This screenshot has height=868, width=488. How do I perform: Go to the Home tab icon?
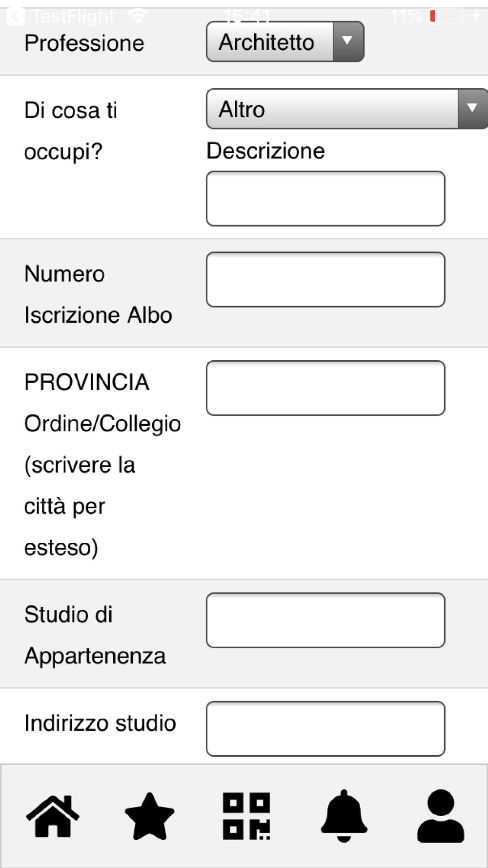[x=53, y=816]
